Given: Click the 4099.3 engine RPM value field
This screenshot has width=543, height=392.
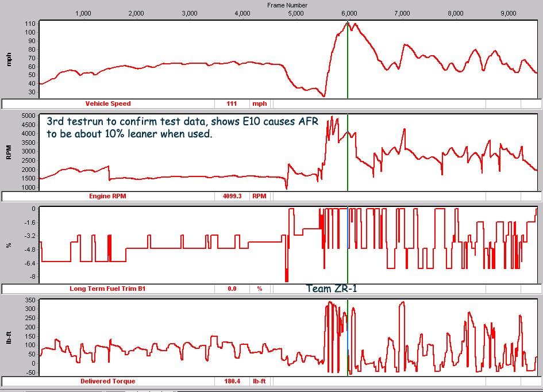Looking at the screenshot, I should pos(232,196).
